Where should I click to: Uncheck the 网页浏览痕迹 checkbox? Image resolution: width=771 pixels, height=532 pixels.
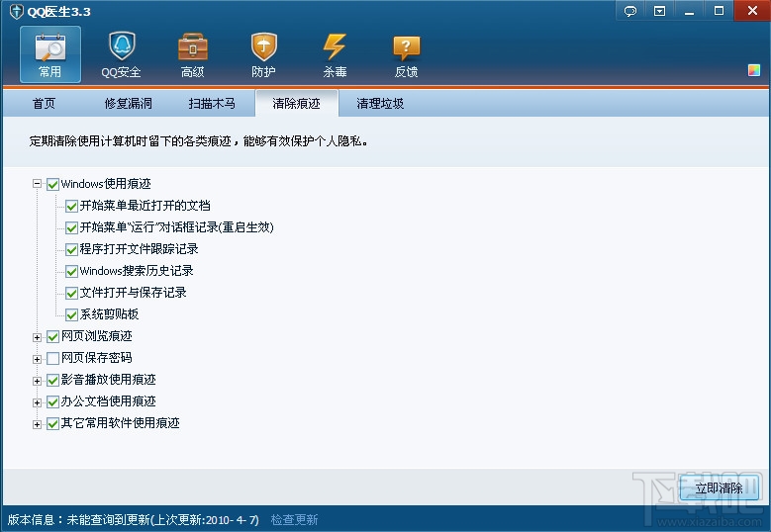point(52,336)
